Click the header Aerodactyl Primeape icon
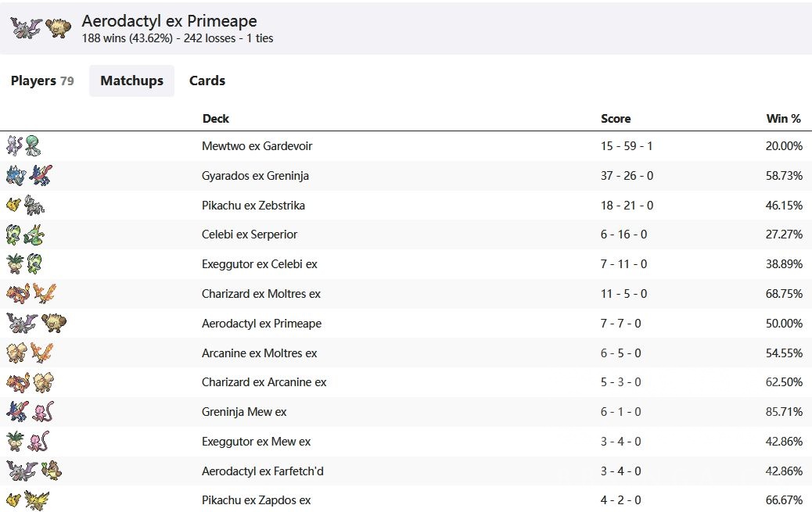Screen dimensions: 812x512 [41, 28]
